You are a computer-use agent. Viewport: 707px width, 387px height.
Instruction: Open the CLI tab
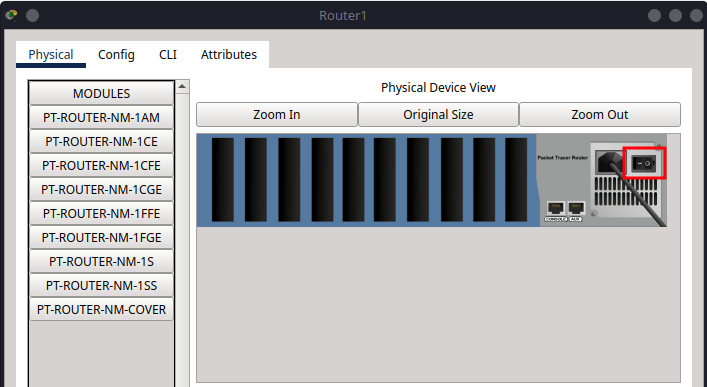coord(168,55)
